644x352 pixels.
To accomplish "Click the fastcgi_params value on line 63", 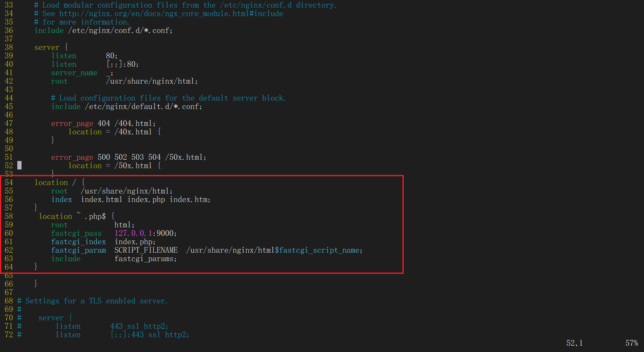I will (145, 259).
